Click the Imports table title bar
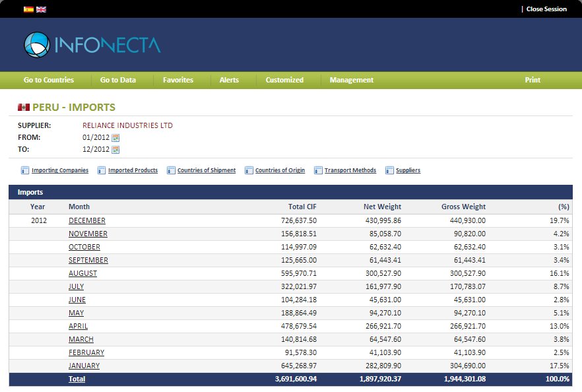582x392 pixels. [x=290, y=192]
